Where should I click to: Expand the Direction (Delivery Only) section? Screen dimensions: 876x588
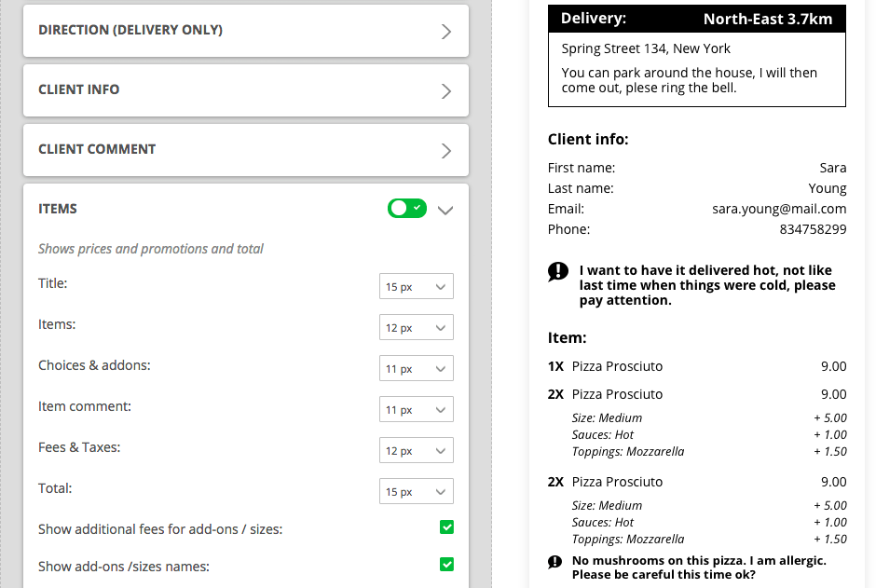445,31
